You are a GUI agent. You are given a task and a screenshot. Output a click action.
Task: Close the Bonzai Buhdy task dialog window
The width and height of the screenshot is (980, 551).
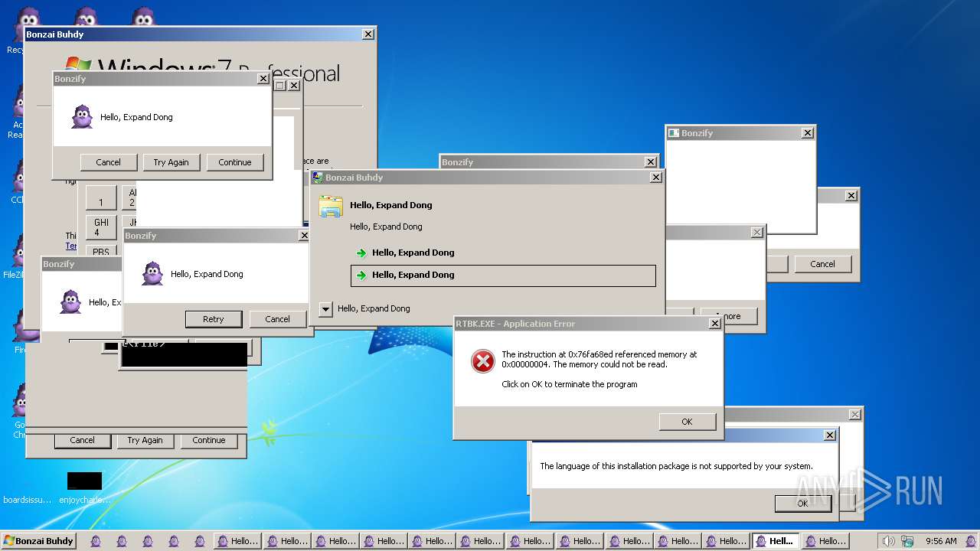pyautogui.click(x=655, y=178)
